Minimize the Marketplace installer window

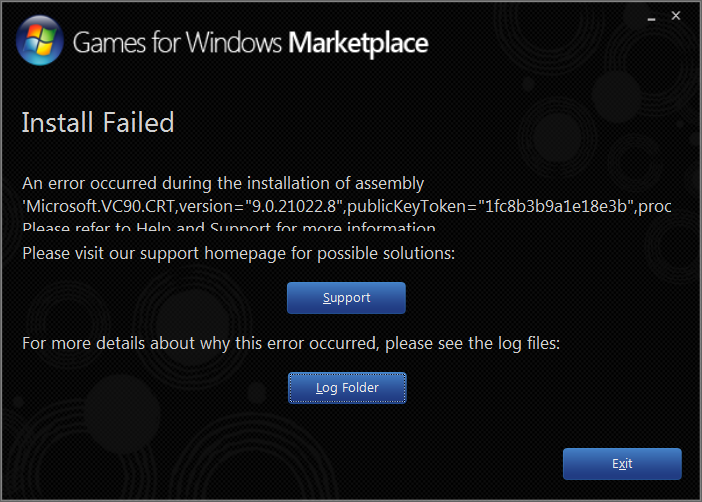tap(651, 18)
